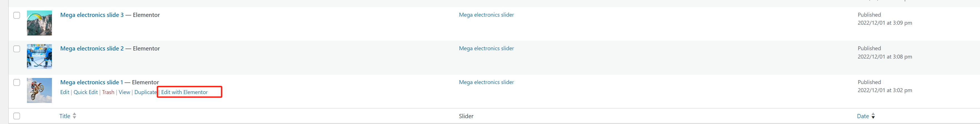Screen dimensions: 980x124
Task: Sort the list by Date column
Action: point(863,116)
